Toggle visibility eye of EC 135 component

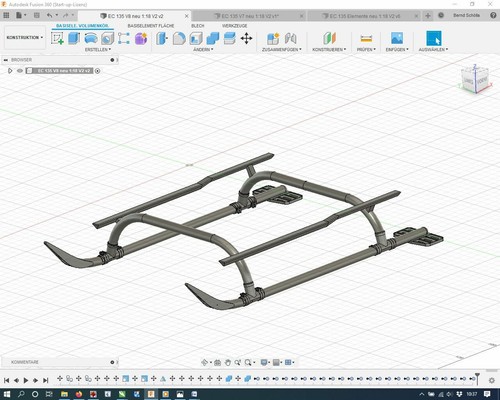pyautogui.click(x=20, y=71)
